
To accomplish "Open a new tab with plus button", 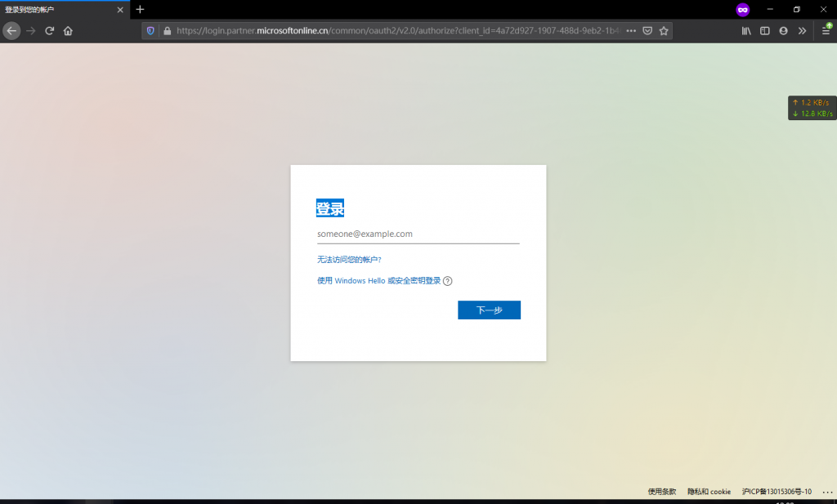I will 140,9.
